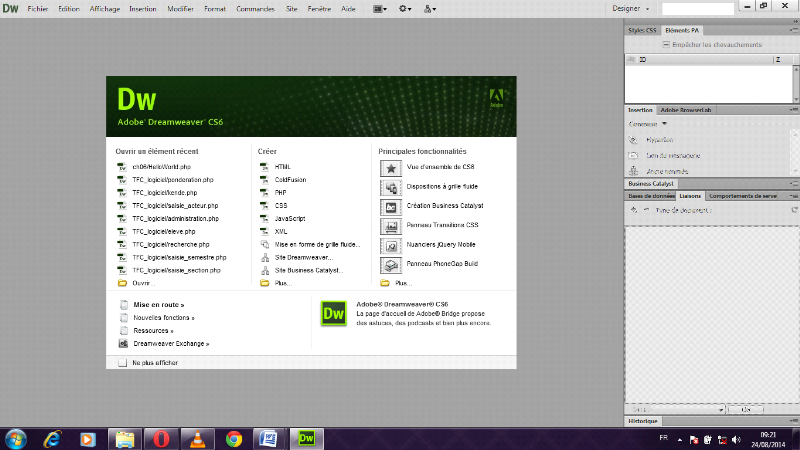Click the Hyperlien icon in the Insertion panel
The height and width of the screenshot is (450, 800).
coord(633,141)
